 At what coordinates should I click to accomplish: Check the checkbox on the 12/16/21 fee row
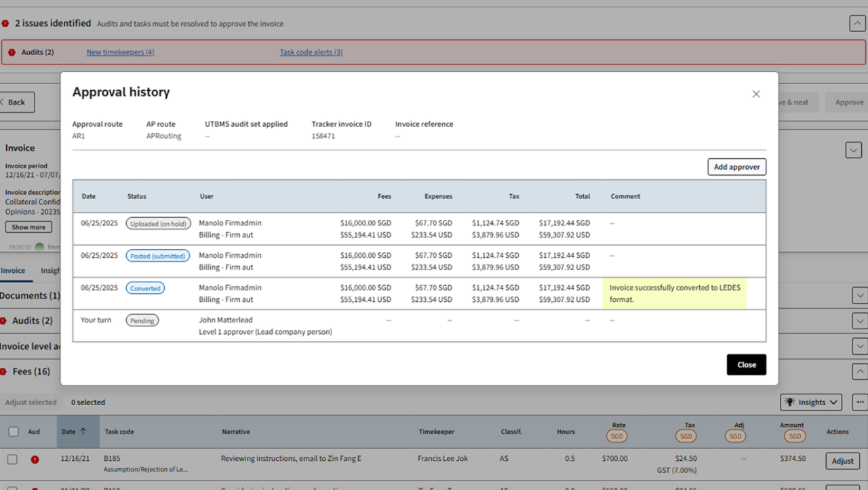12,459
